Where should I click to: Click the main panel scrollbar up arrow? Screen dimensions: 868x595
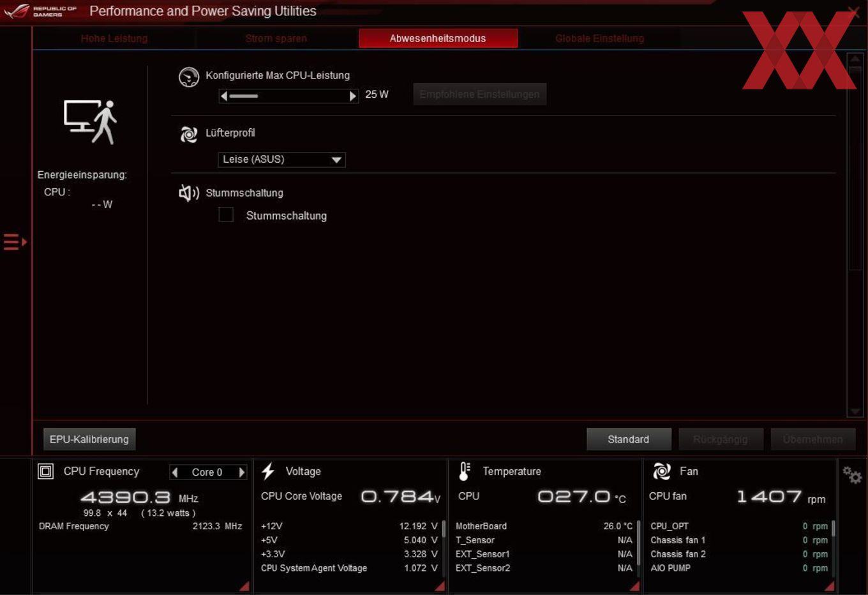(855, 59)
